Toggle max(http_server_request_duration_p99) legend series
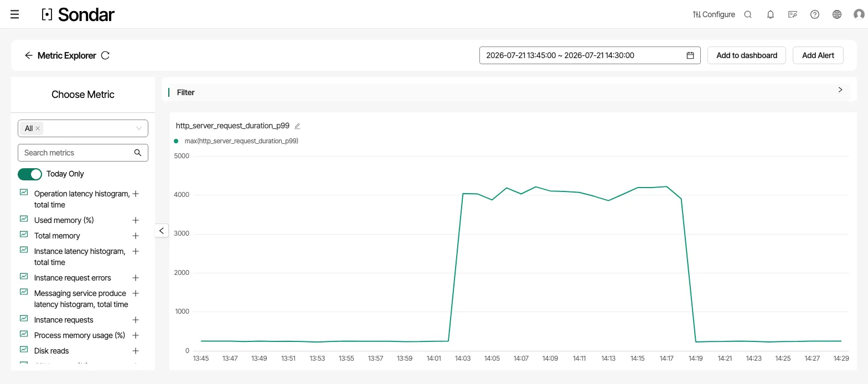The height and width of the screenshot is (384, 868). pyautogui.click(x=237, y=141)
